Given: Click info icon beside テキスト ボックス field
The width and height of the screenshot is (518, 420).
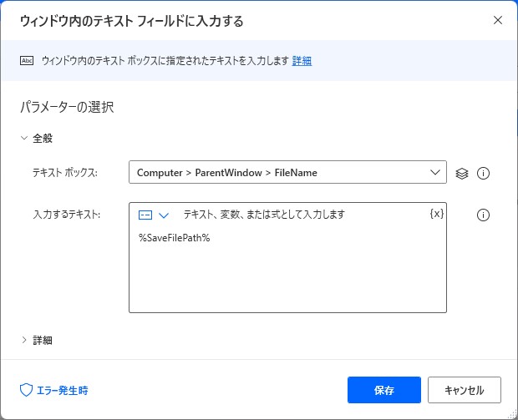Looking at the screenshot, I should pyautogui.click(x=483, y=173).
